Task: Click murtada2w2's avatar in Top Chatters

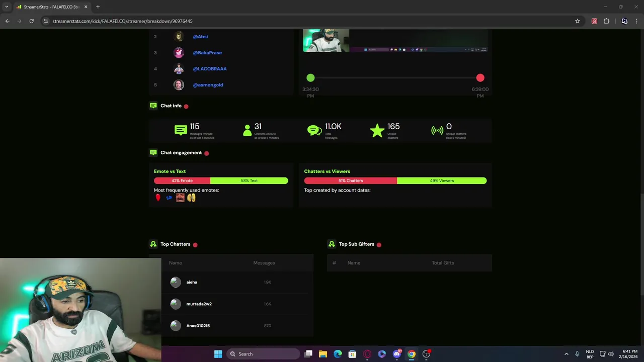Action: [x=176, y=304]
